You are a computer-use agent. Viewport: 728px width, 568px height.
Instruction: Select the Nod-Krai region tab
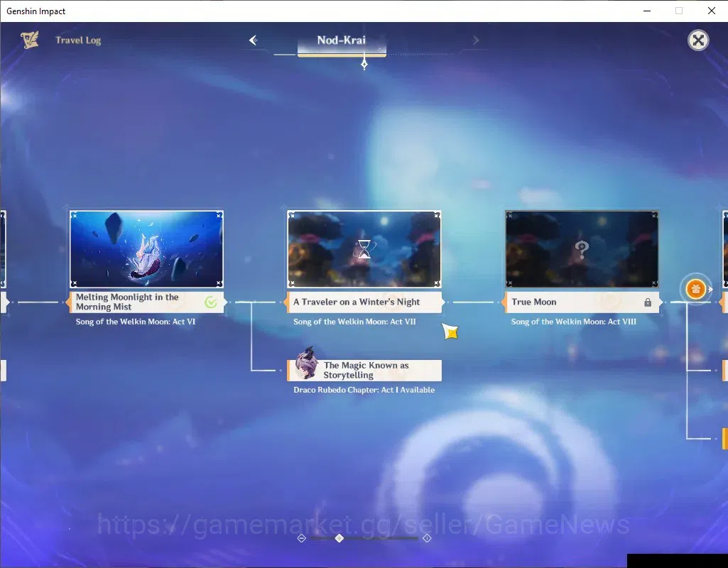coord(341,43)
